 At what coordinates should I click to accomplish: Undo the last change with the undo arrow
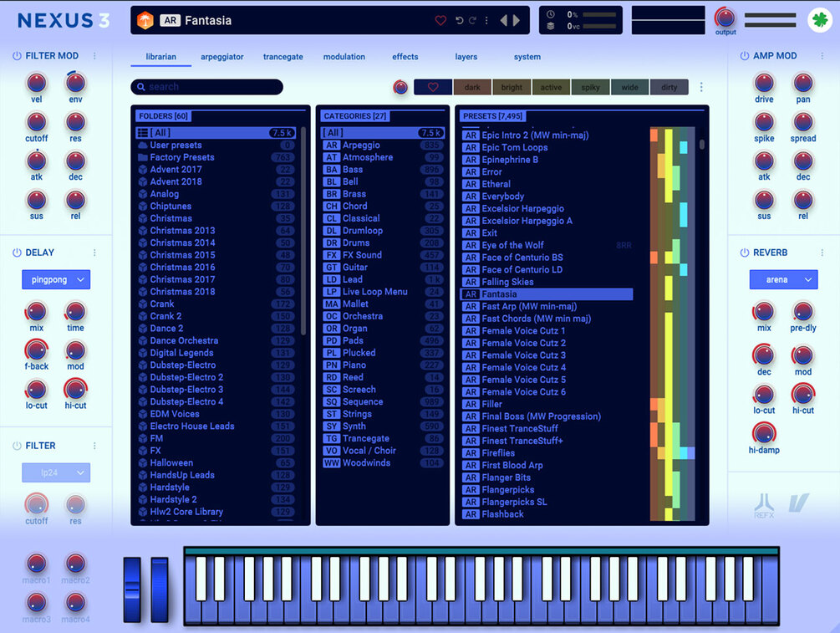click(x=459, y=20)
